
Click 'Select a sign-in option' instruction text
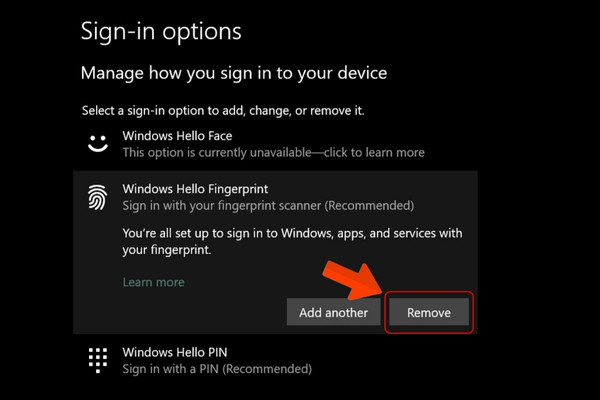(x=223, y=111)
